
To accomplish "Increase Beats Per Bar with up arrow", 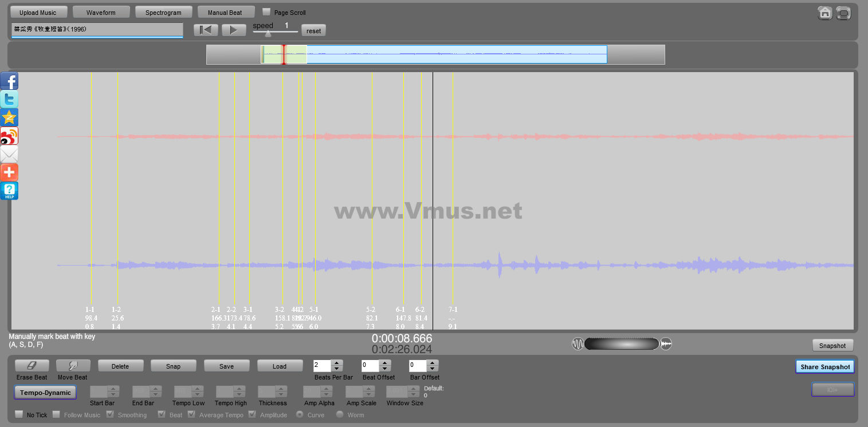I will coord(337,362).
